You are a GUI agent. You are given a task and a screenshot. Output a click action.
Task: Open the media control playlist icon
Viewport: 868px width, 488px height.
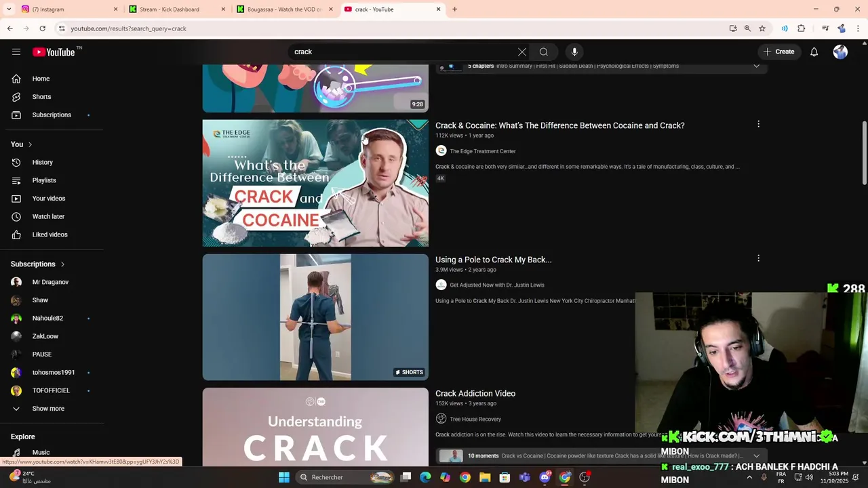tap(825, 28)
